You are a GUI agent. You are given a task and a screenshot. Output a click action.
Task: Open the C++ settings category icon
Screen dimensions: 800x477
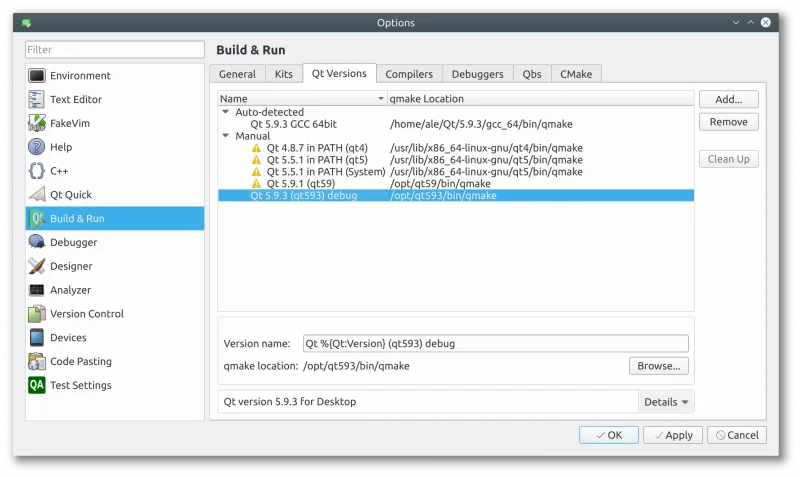tap(37, 171)
